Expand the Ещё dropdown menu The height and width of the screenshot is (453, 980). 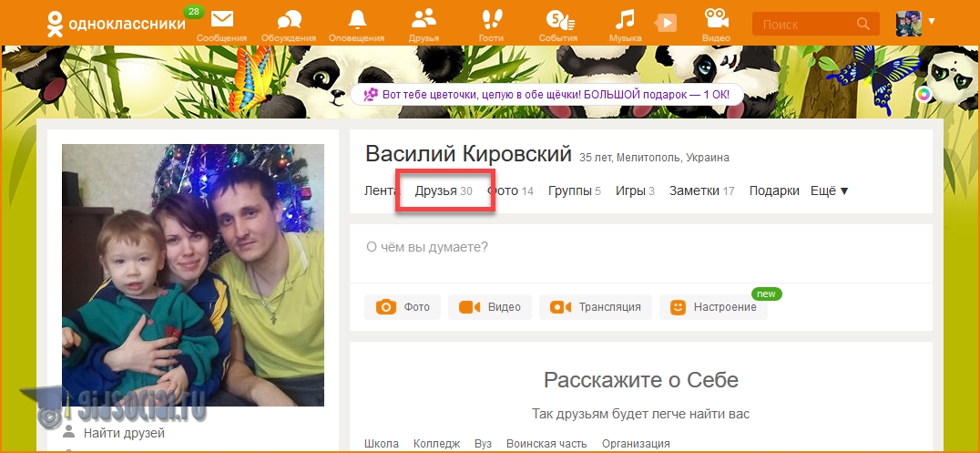point(829,190)
